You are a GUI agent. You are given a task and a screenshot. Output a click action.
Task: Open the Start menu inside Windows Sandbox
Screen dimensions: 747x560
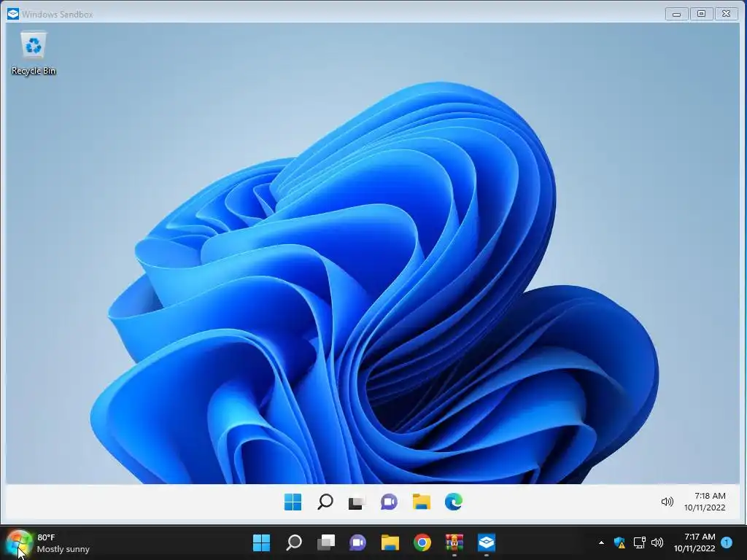pos(293,502)
